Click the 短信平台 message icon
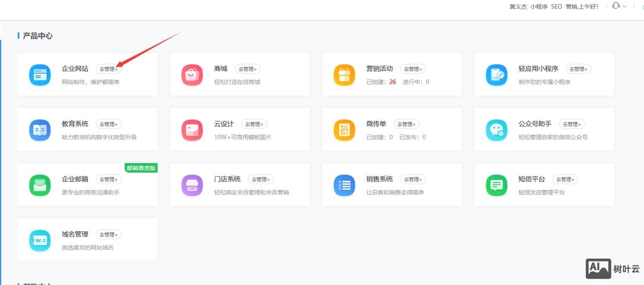This screenshot has height=285, width=644. click(x=497, y=185)
